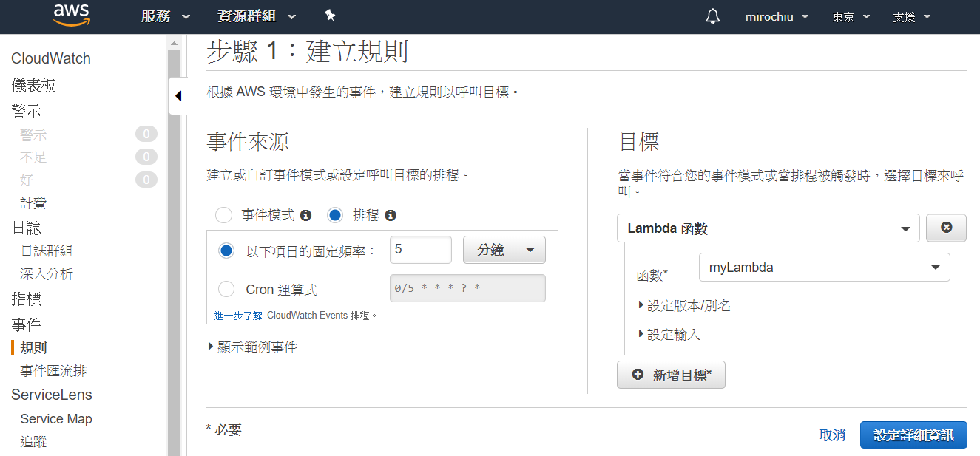Click the 設定詳細資訊 button
Screen dimensions: 980x456
[x=913, y=435]
